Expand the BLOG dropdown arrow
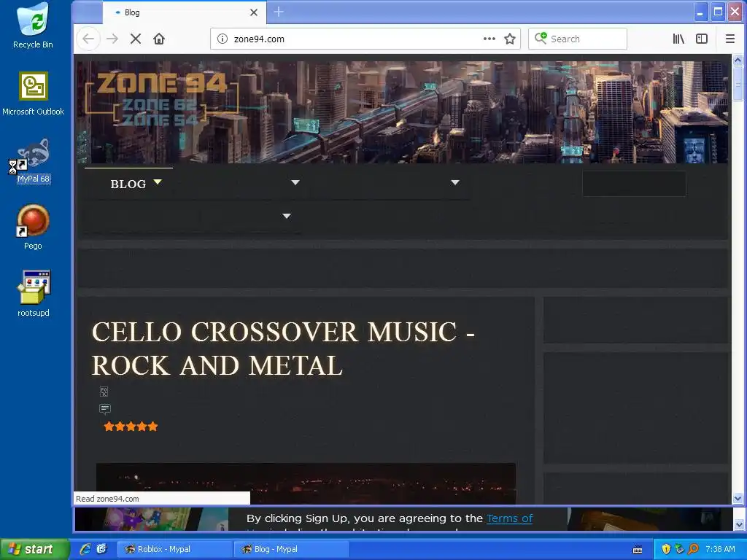The image size is (747, 560). coord(158,182)
